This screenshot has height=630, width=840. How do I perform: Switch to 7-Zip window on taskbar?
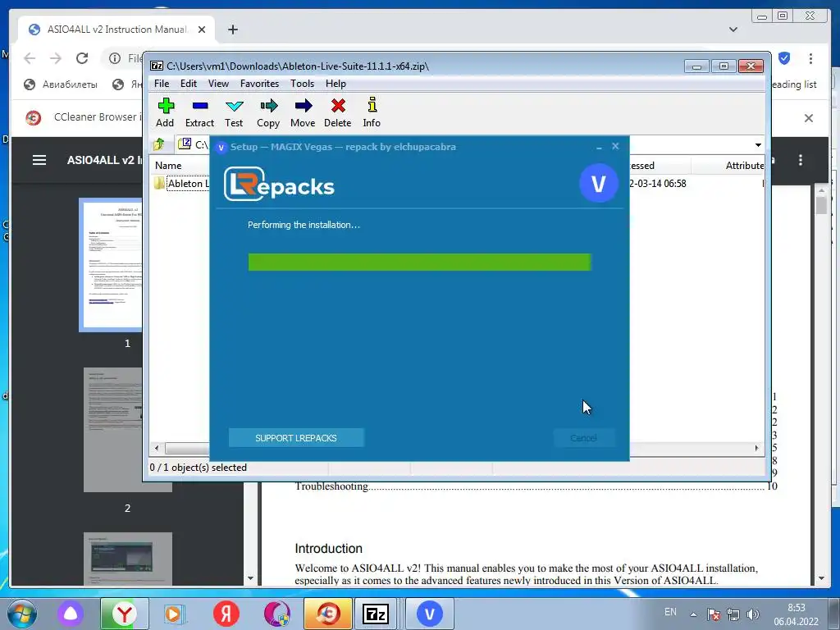coord(375,614)
